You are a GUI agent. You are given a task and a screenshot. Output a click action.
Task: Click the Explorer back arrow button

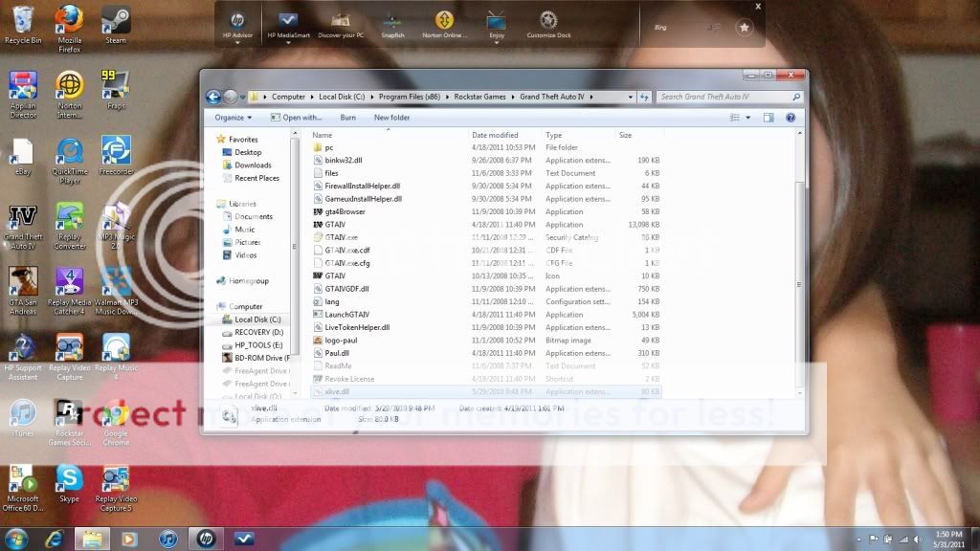point(213,97)
